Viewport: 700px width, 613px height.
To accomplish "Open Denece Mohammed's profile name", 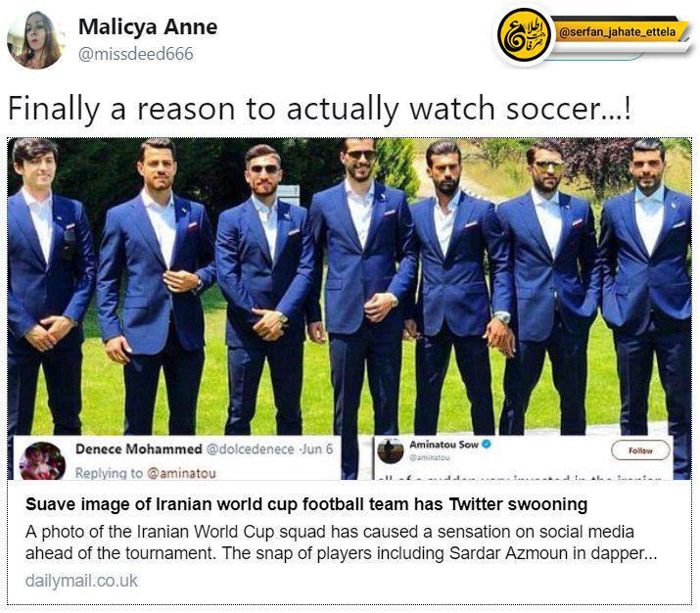I will (139, 449).
